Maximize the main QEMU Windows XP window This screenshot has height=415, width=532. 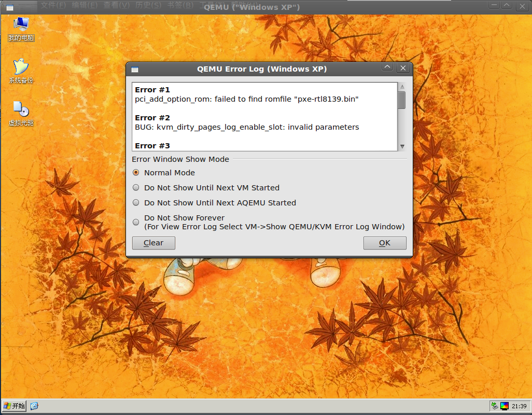[x=507, y=5]
